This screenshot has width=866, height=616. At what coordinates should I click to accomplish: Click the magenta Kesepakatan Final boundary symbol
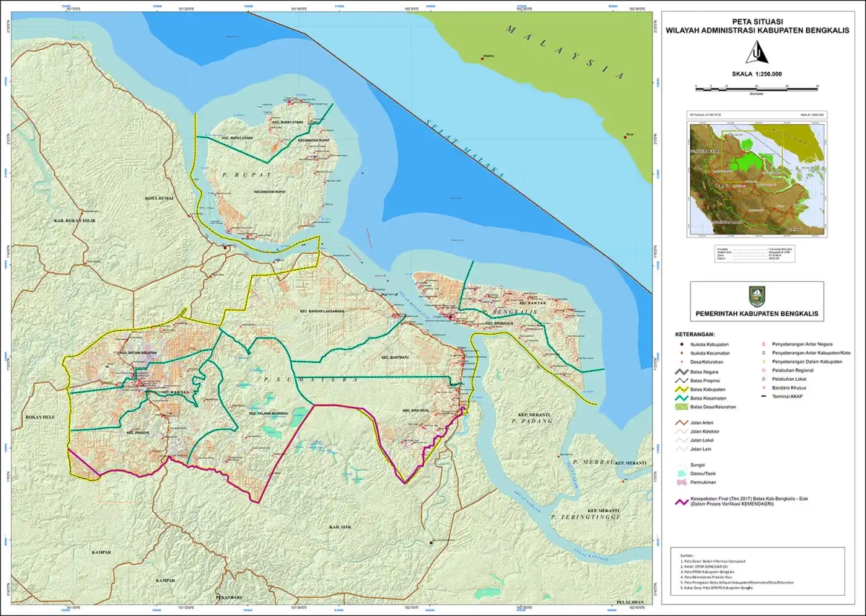pyautogui.click(x=681, y=502)
